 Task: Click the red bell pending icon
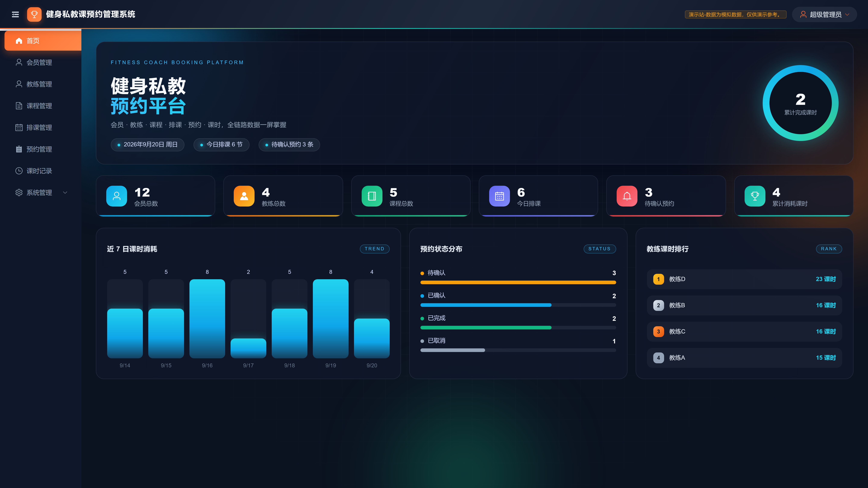click(627, 196)
